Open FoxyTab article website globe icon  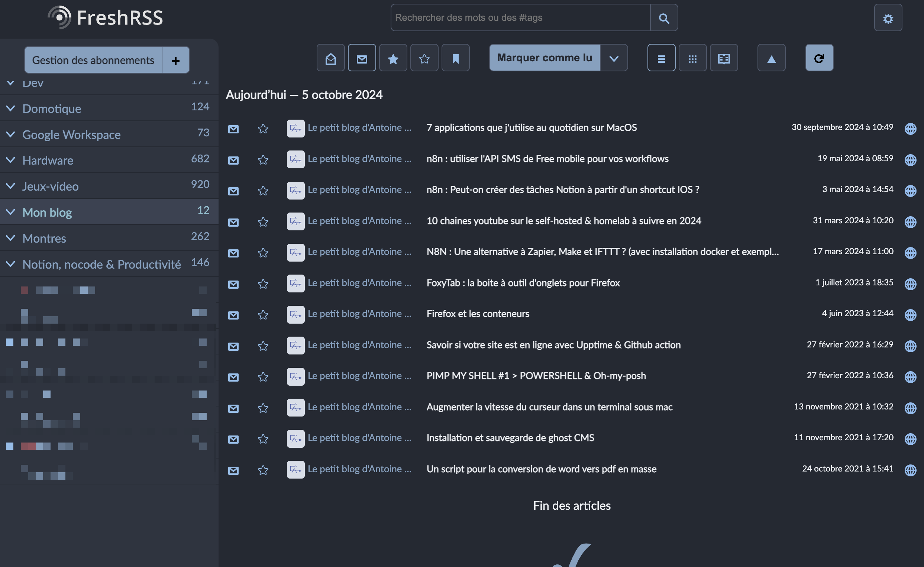coord(910,284)
